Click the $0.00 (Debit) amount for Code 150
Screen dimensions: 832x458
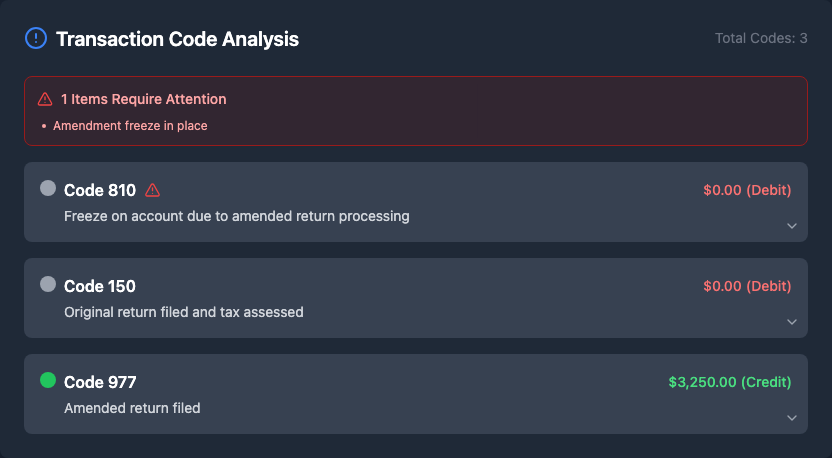coord(747,286)
